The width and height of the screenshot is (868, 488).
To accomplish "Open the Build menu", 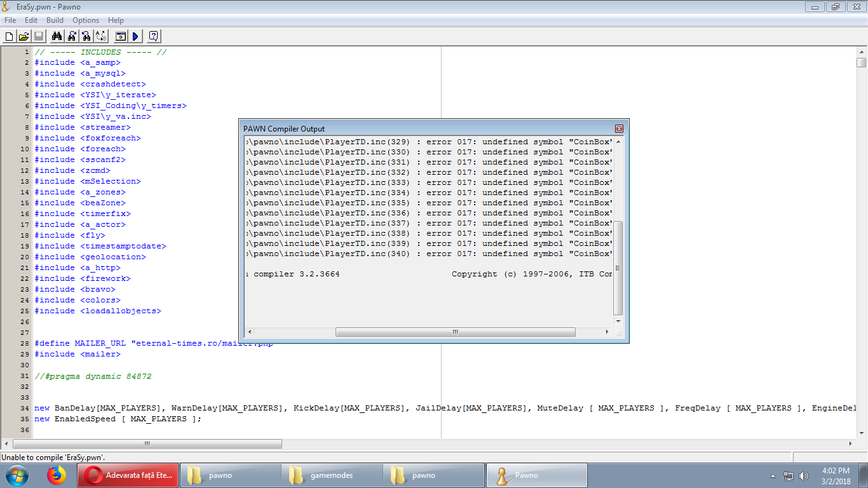I will click(55, 20).
